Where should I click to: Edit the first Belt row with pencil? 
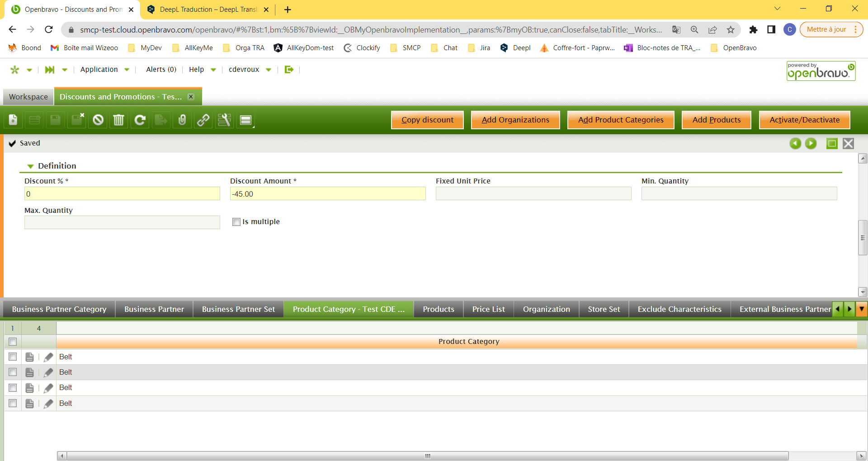pyautogui.click(x=48, y=357)
